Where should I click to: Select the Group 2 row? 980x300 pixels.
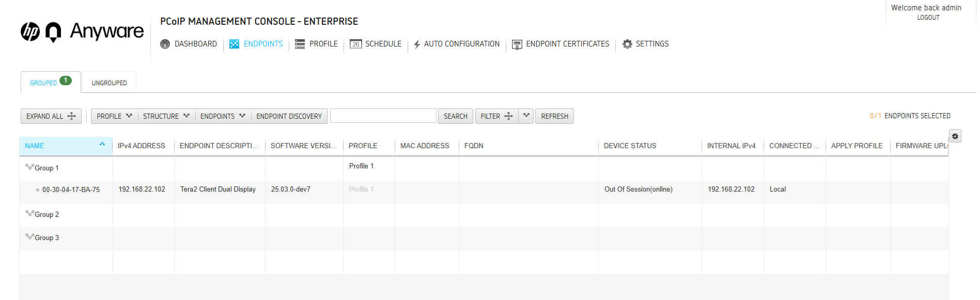pyautogui.click(x=484, y=215)
